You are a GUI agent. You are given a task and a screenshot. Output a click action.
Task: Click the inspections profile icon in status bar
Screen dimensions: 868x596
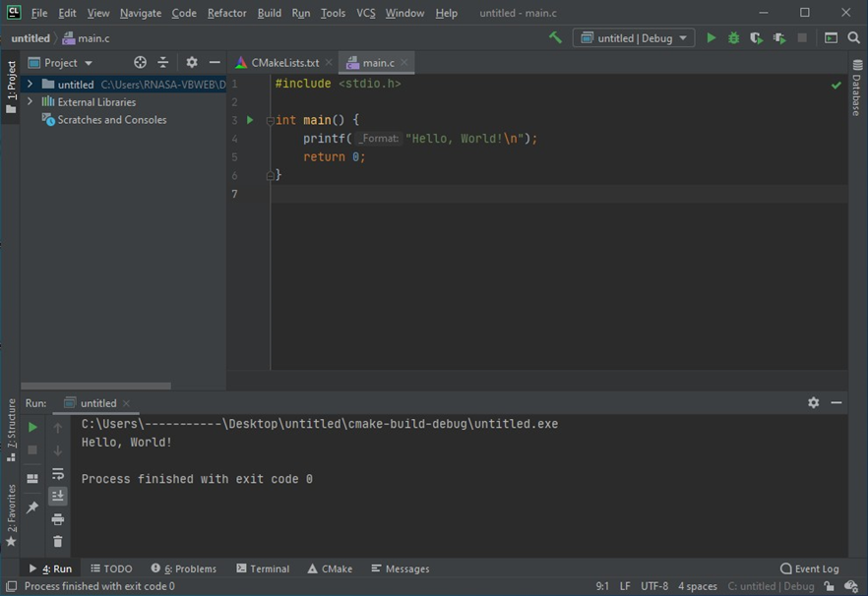tap(851, 586)
